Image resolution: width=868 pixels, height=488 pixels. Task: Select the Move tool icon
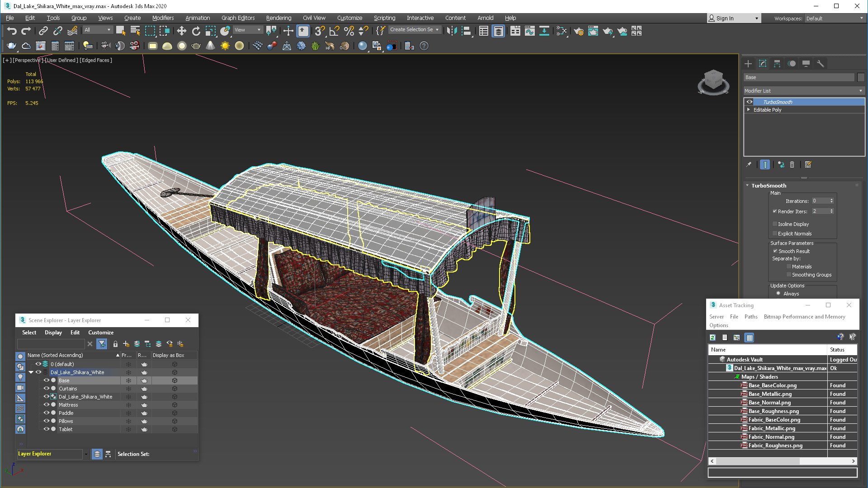(181, 31)
